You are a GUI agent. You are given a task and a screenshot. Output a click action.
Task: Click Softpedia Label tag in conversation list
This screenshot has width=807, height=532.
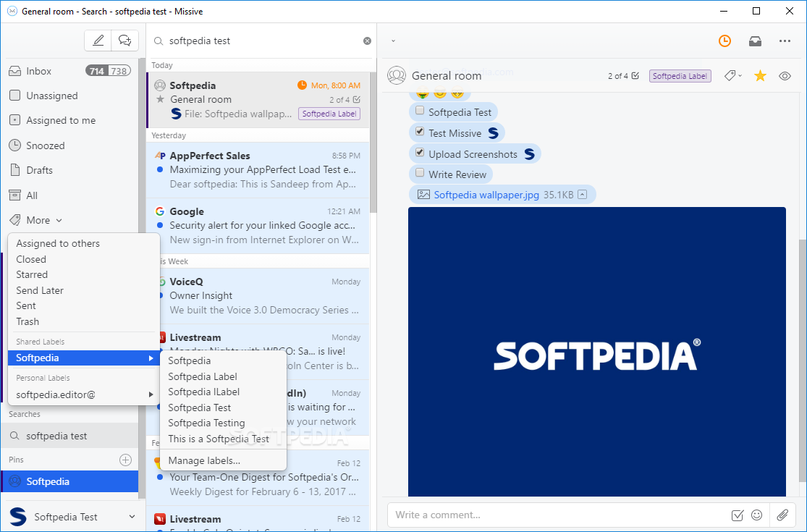(x=329, y=114)
